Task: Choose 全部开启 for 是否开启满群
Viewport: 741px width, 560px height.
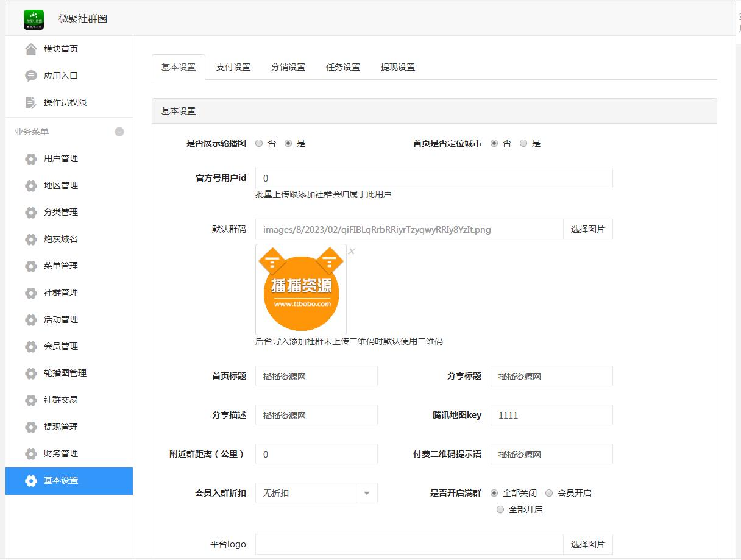Action: coord(500,509)
